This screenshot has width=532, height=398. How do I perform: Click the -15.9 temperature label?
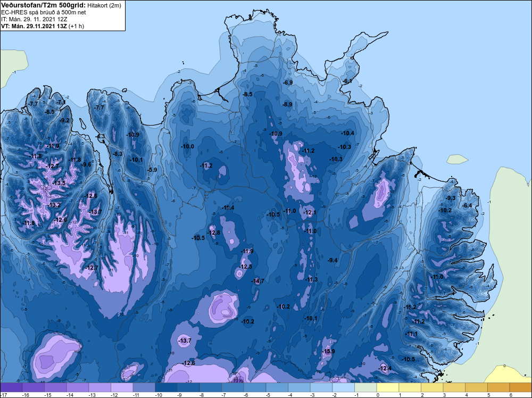pyautogui.click(x=328, y=351)
